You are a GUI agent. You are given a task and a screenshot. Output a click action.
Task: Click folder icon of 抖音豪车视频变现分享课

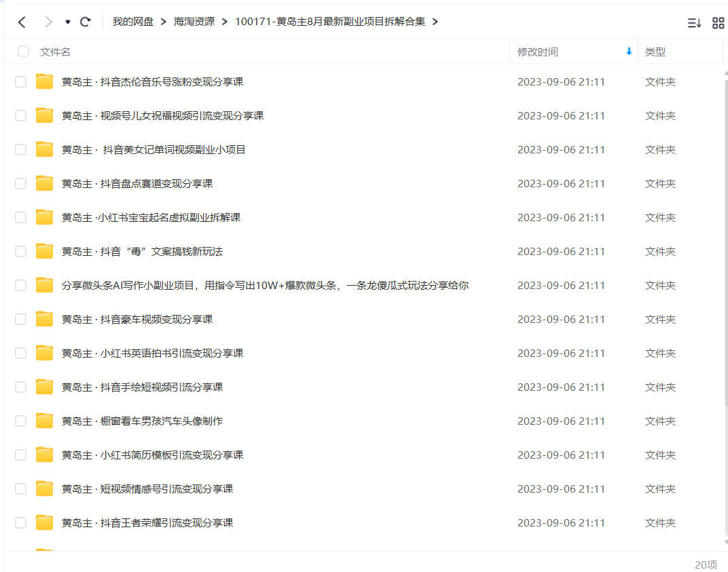coord(45,319)
